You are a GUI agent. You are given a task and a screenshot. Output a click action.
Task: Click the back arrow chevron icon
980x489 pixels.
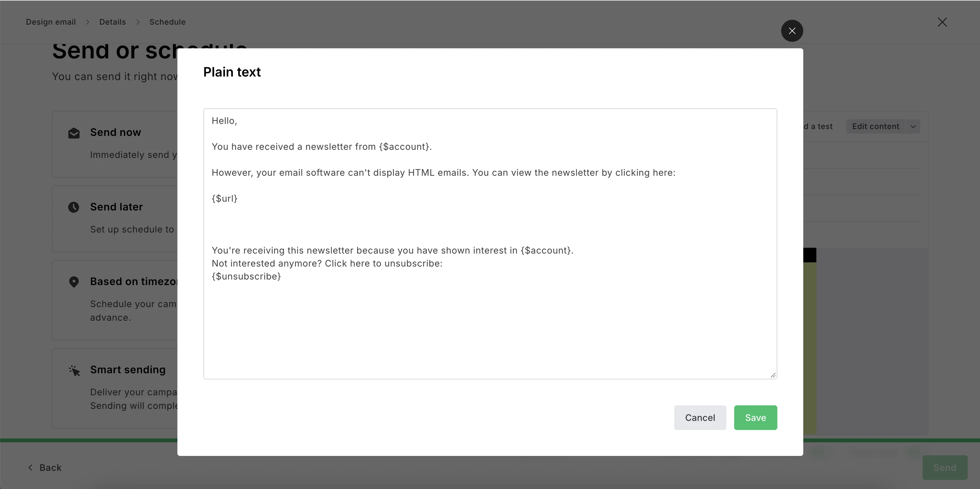(x=30, y=467)
